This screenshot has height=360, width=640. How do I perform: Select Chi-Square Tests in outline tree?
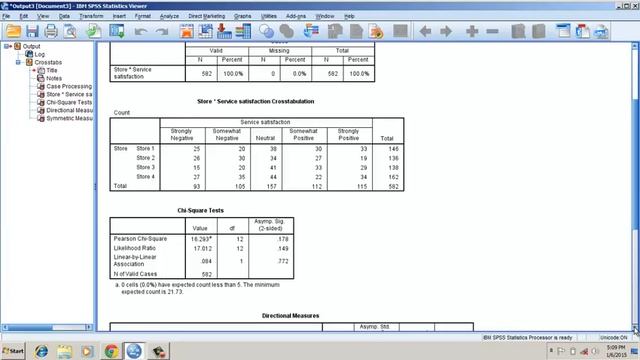tap(69, 102)
